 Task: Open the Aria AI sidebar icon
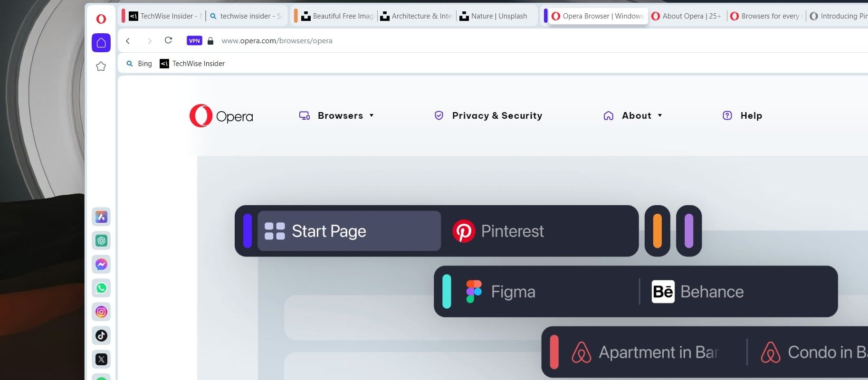(x=101, y=217)
